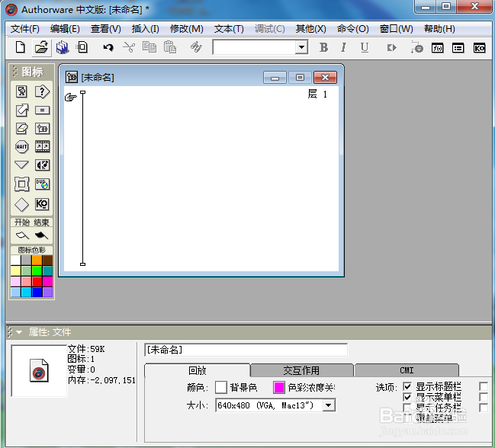Open the 窗口(W) menu
The height and width of the screenshot is (448, 495).
[396, 29]
